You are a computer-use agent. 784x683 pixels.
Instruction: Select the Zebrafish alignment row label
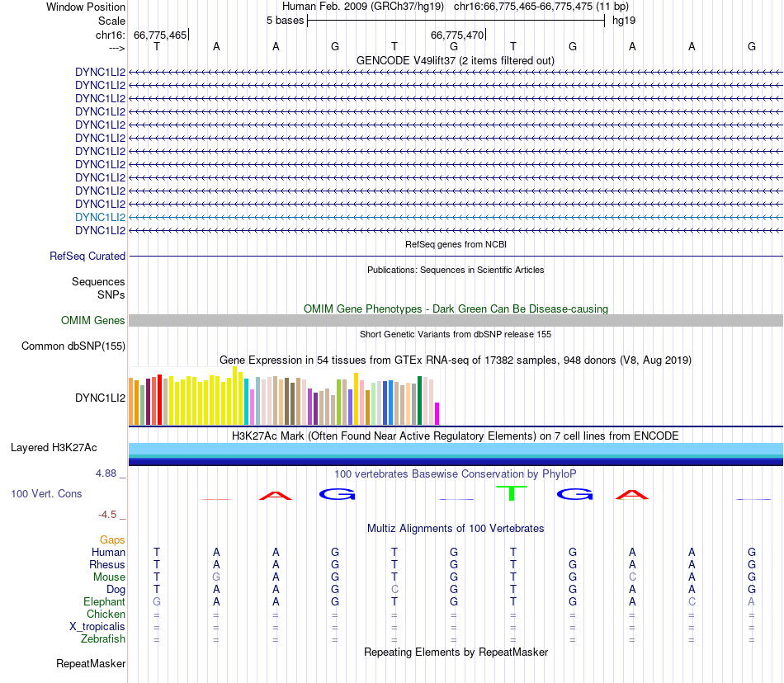[103, 639]
